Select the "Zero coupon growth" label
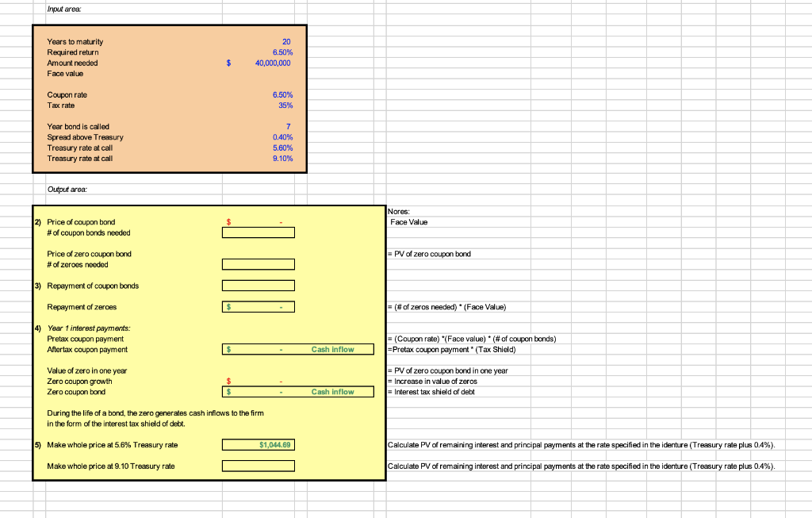 click(x=80, y=382)
